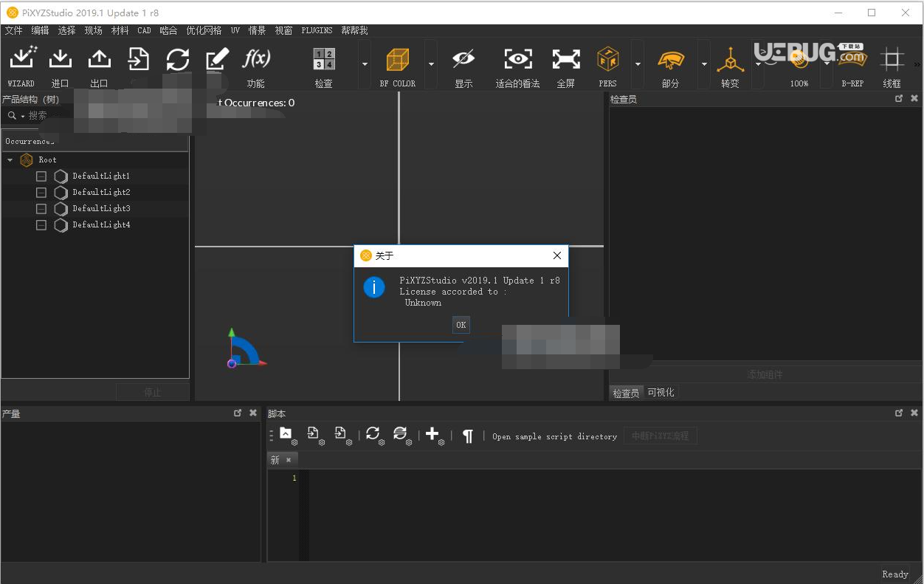Open the 文件 menu
This screenshot has width=924, height=584.
13,31
